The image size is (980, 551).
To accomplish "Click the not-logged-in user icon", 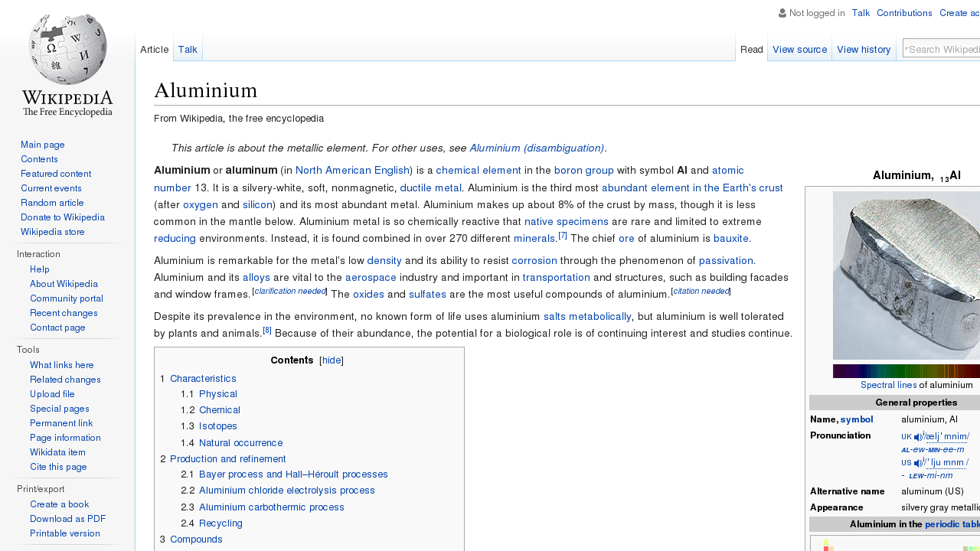I will (782, 13).
